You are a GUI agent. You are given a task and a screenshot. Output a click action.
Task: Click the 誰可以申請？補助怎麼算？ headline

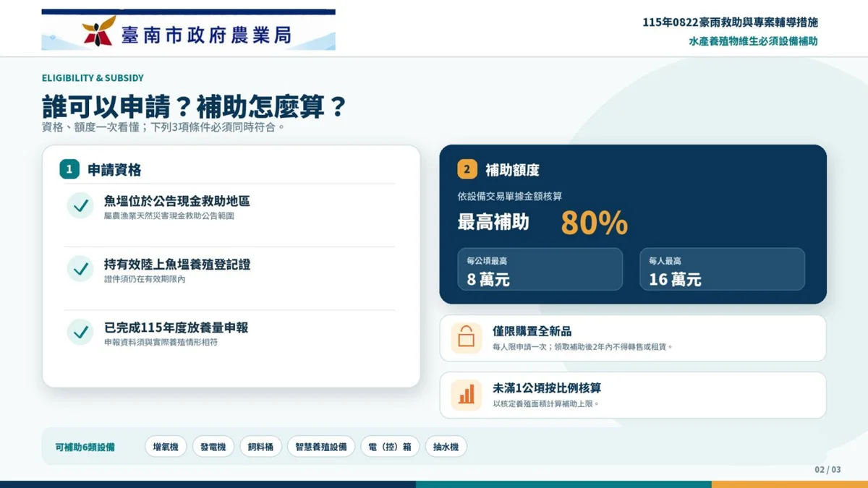pyautogui.click(x=195, y=107)
